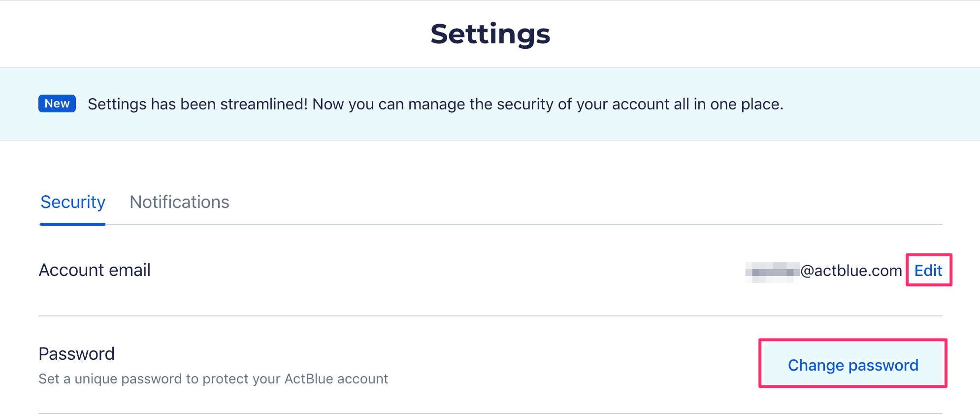Select the Security tab
Screen dimensions: 980x414
point(73,202)
